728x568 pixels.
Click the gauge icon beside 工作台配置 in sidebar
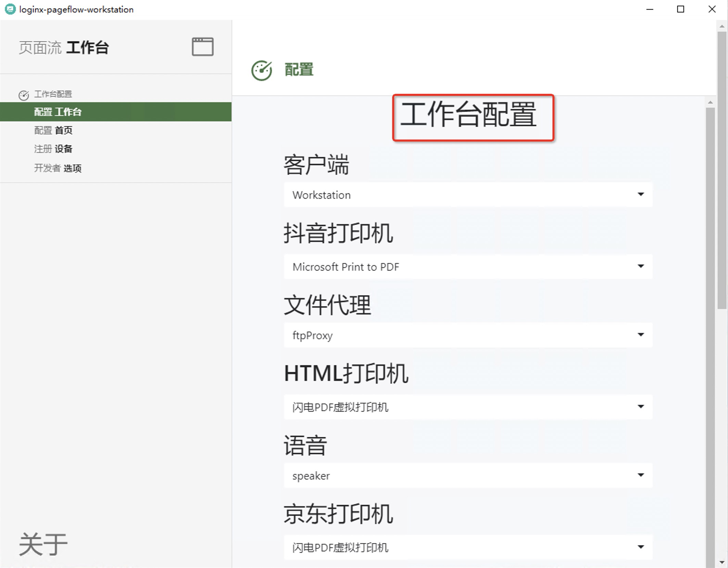tap(24, 95)
